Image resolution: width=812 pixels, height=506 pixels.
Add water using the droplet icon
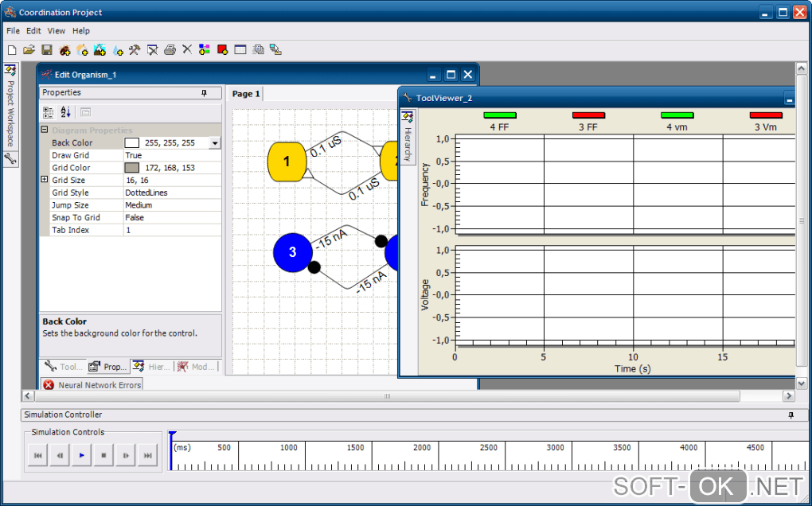pos(118,50)
